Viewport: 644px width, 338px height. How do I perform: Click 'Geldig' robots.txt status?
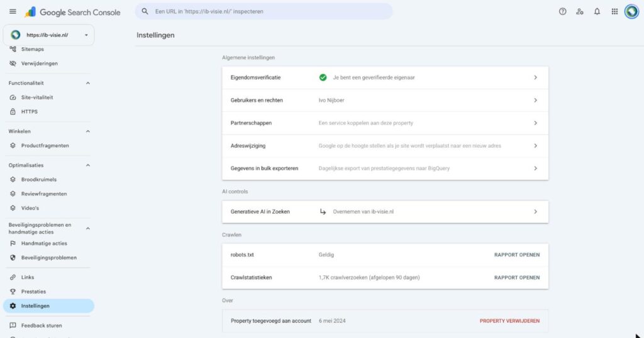(x=326, y=255)
